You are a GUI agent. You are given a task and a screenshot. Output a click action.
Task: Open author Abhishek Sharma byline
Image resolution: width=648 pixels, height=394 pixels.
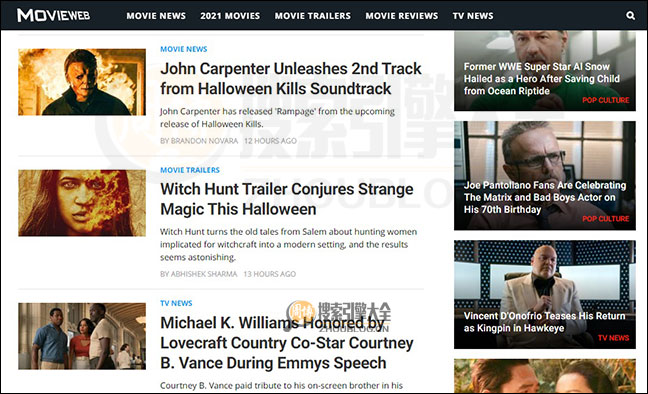(199, 274)
